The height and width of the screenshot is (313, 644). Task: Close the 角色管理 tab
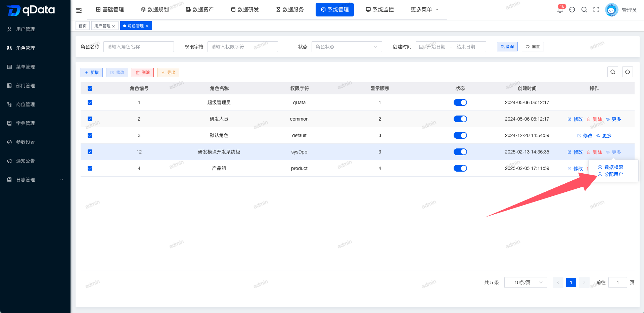(x=147, y=26)
